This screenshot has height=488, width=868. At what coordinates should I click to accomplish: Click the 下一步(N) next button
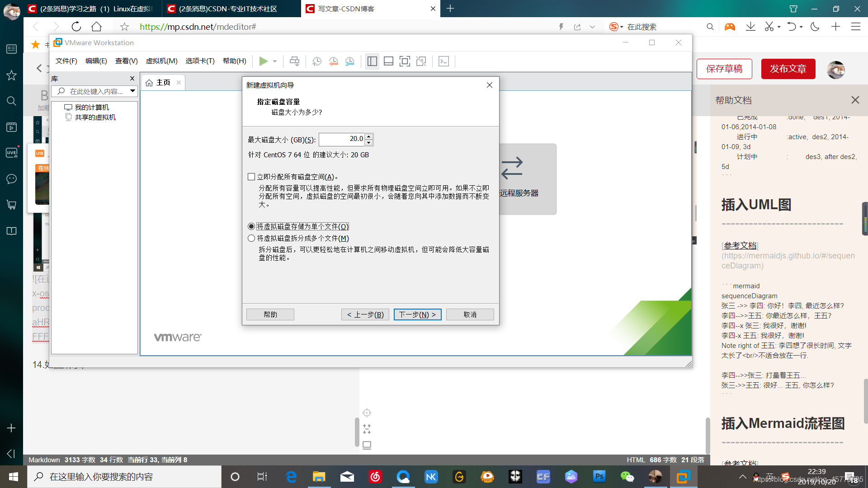coord(417,314)
